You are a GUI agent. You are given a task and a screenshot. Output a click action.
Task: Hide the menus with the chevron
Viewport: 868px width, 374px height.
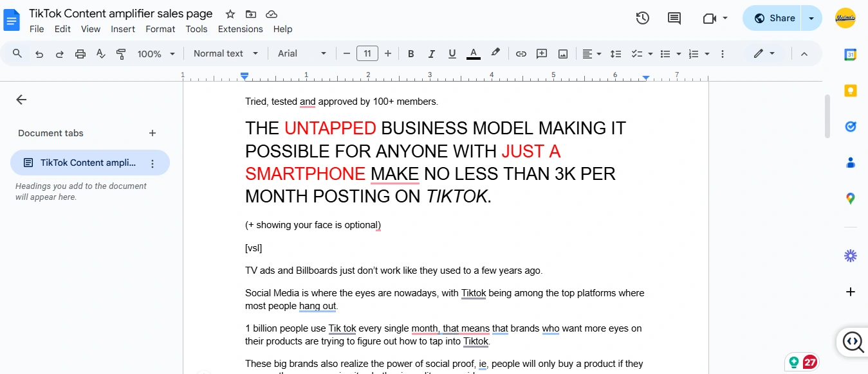(804, 54)
